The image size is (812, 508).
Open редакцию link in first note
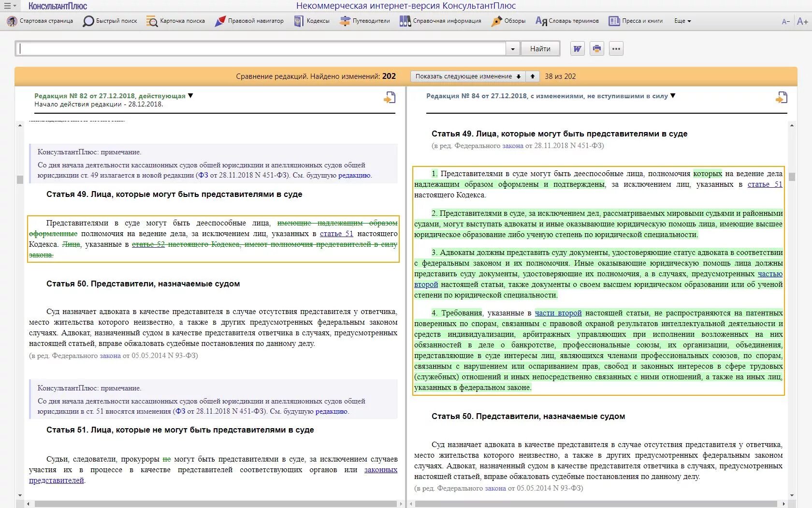(x=354, y=175)
